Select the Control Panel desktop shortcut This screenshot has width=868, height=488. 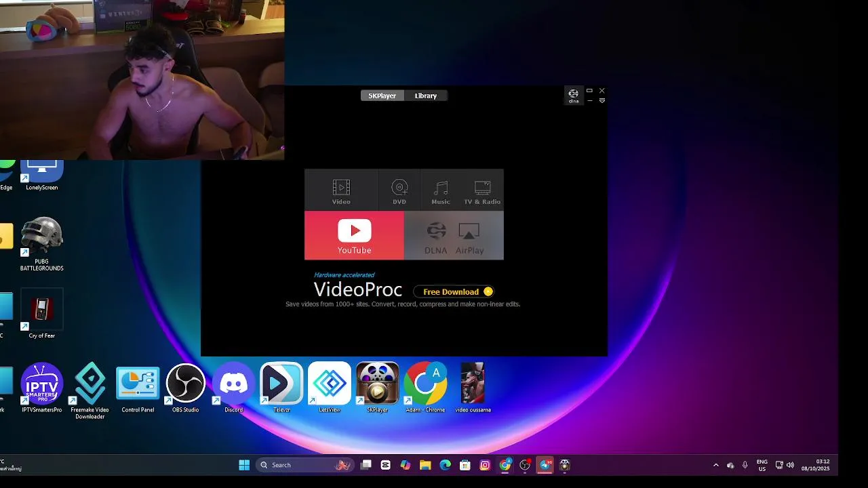138,388
